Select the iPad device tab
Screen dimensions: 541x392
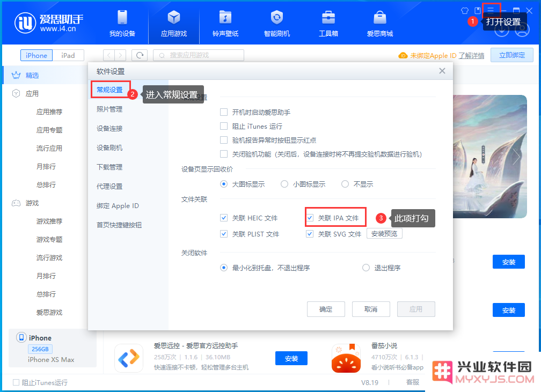click(x=68, y=56)
